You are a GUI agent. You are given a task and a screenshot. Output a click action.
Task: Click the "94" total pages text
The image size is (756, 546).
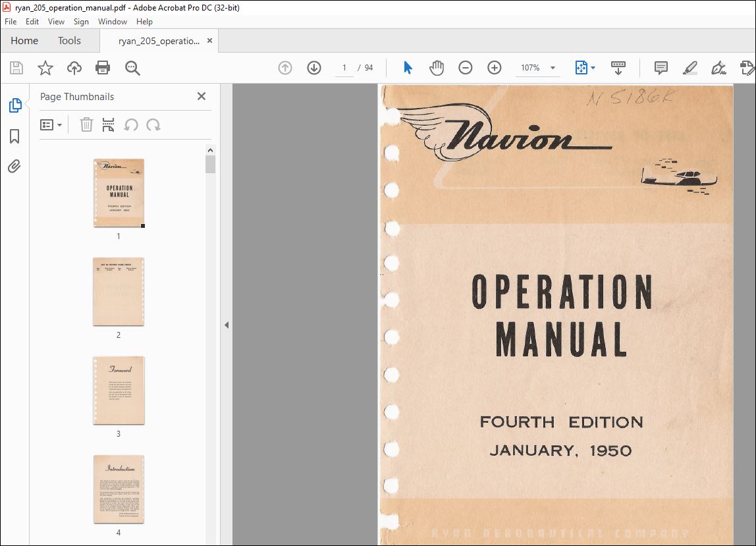tap(369, 68)
